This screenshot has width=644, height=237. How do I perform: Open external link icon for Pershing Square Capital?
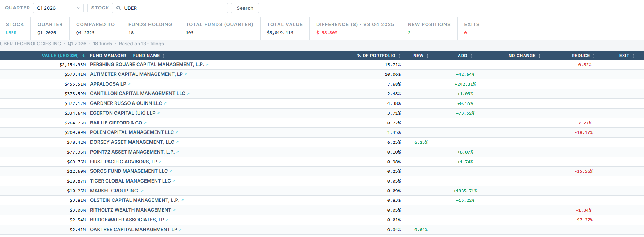click(x=207, y=65)
